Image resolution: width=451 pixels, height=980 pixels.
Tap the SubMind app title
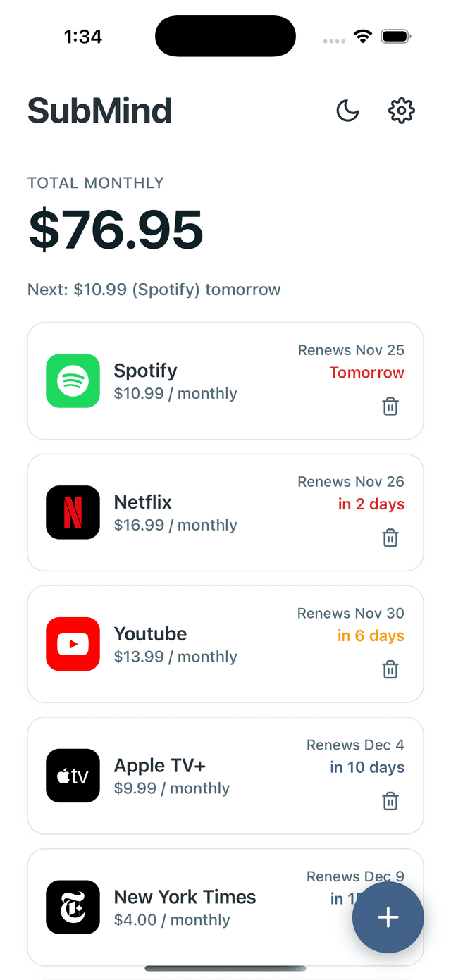99,111
